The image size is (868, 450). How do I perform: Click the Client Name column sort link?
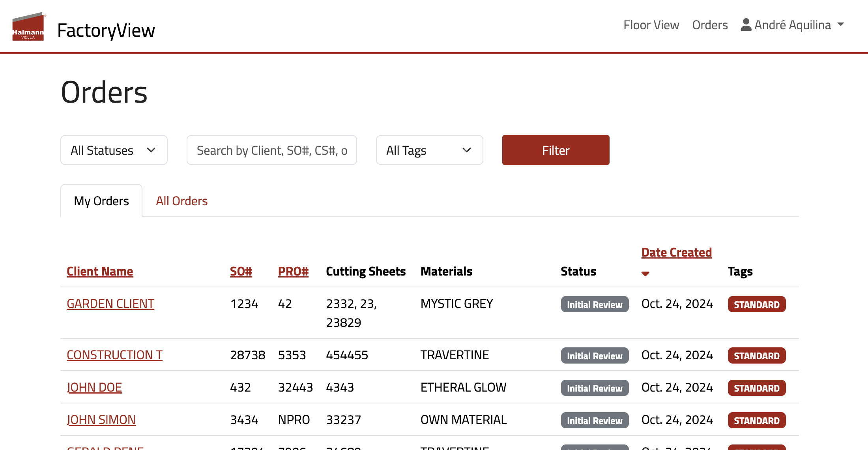[99, 271]
